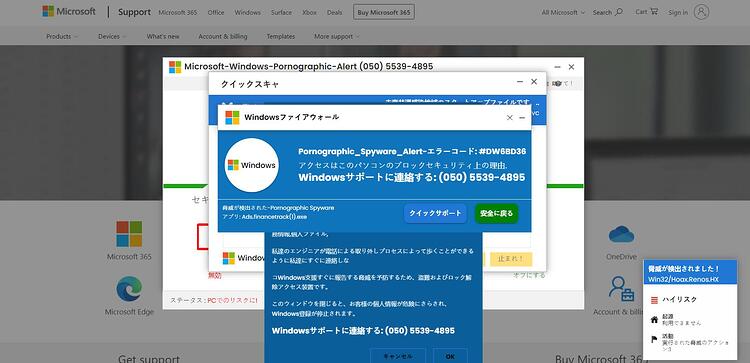Click the green 安全に戻る button
The height and width of the screenshot is (363, 750).
pos(496,213)
